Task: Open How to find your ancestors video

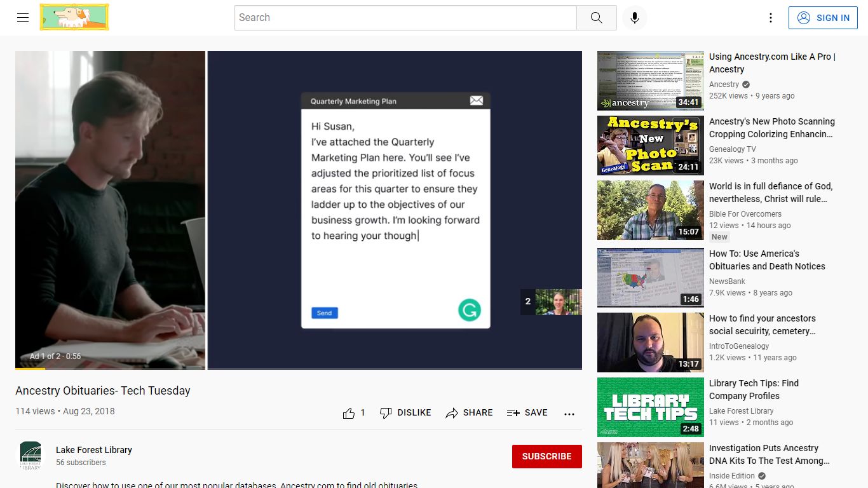Action: [x=763, y=325]
